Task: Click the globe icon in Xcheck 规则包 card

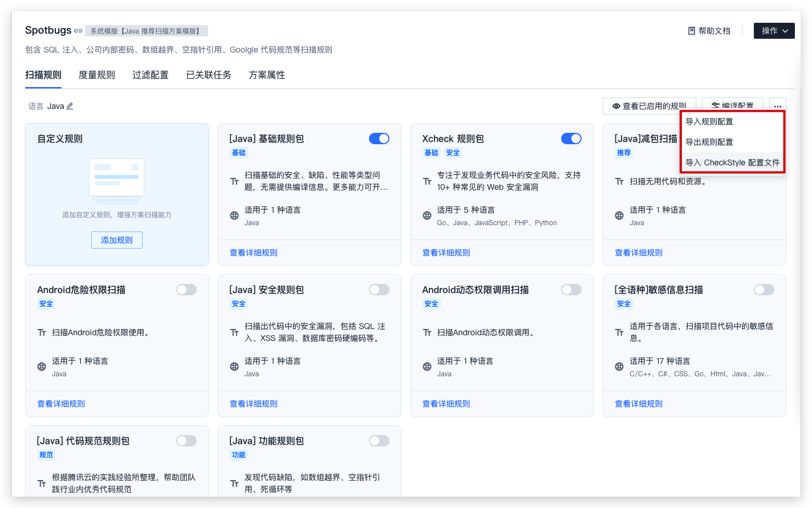Action: (x=427, y=216)
